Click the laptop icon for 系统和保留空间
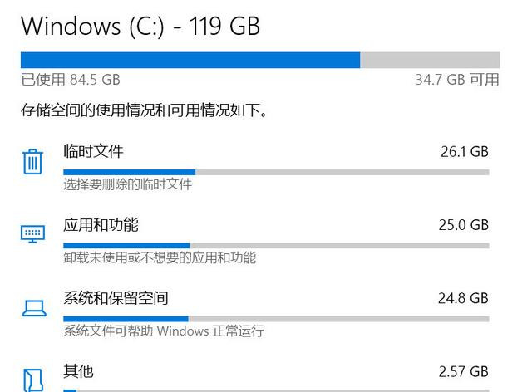This screenshot has height=392, width=532. (x=32, y=307)
